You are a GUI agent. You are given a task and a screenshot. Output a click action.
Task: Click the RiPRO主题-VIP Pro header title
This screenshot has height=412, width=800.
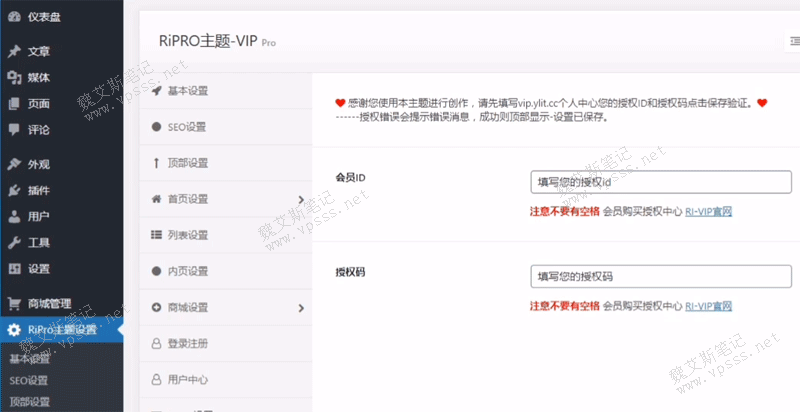pyautogui.click(x=217, y=42)
